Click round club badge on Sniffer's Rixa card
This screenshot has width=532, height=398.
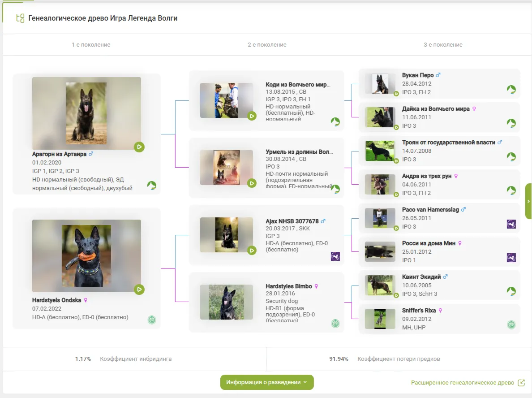pyautogui.click(x=511, y=324)
